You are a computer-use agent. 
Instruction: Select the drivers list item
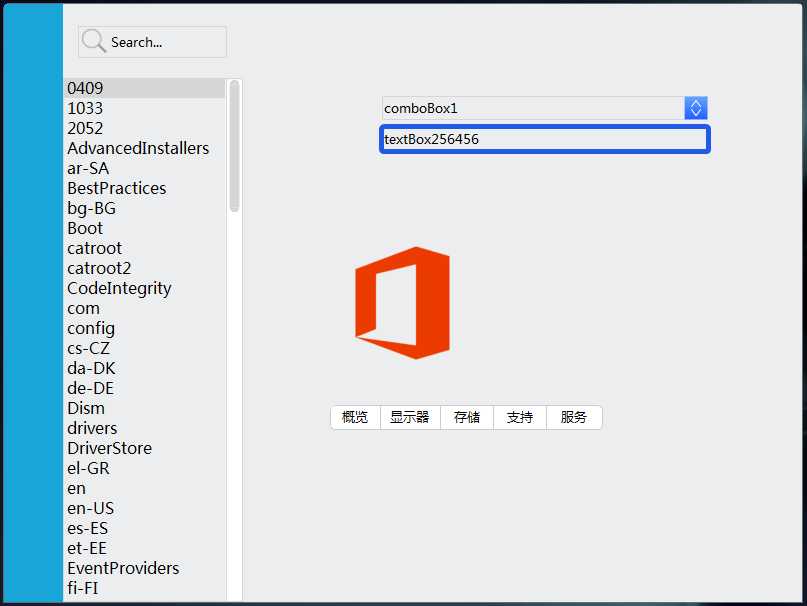pos(145,428)
